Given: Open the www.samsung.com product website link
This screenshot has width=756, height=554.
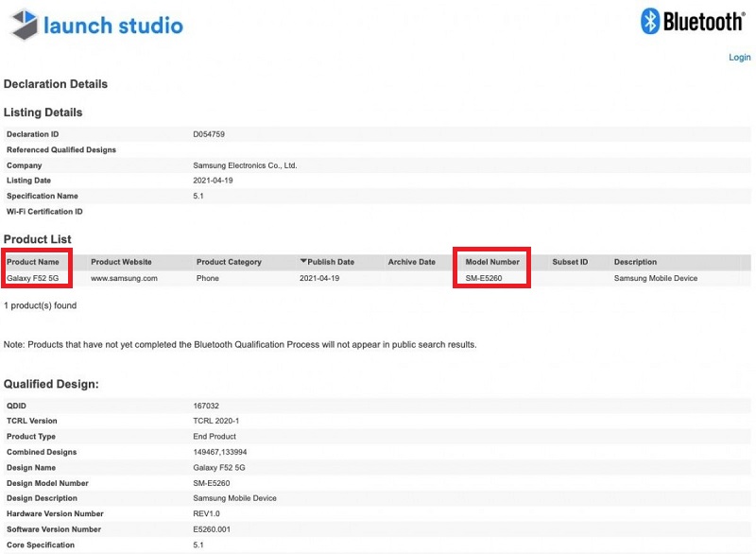Looking at the screenshot, I should click(x=124, y=278).
